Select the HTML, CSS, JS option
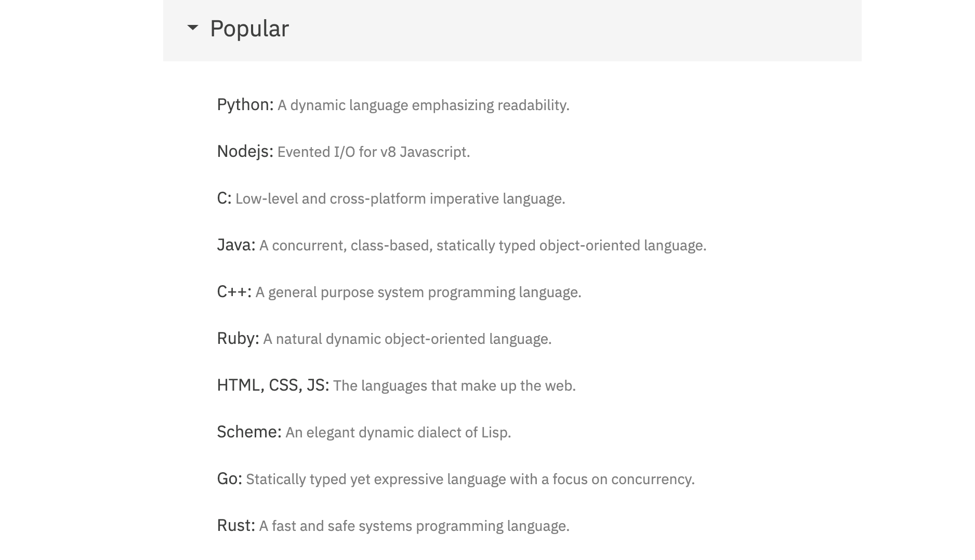Screen dimensions: 975x560 [273, 385]
